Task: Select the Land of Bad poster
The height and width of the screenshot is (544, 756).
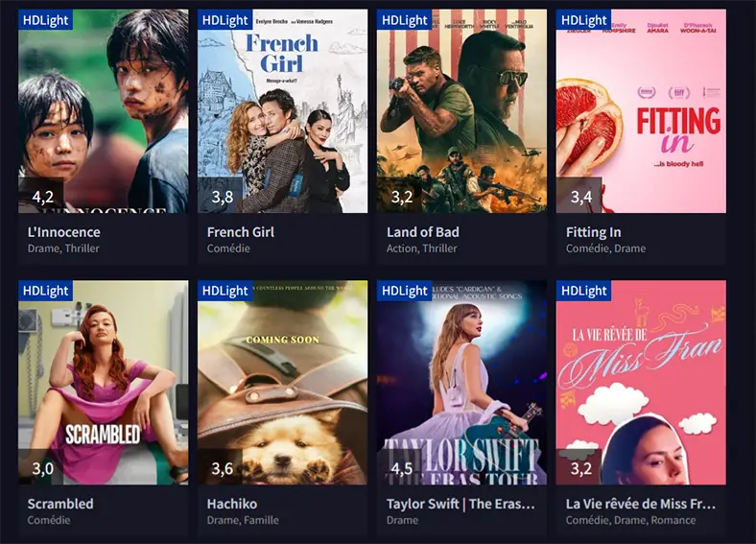Action: [461, 111]
